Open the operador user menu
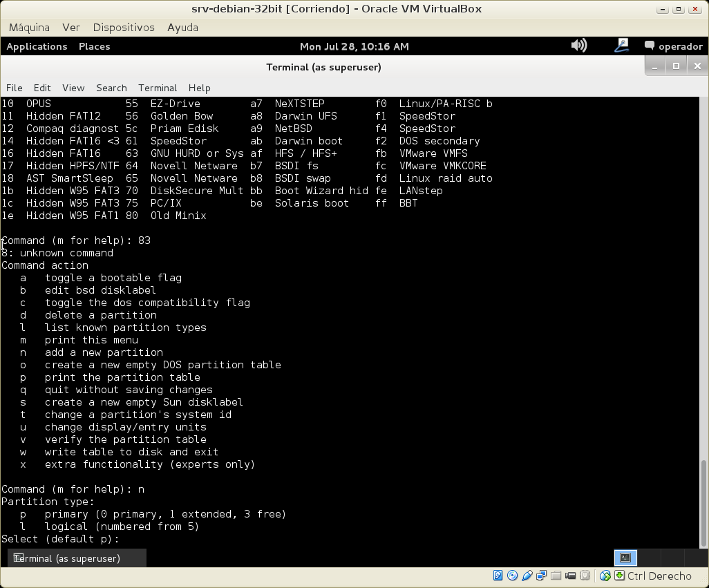709x588 pixels. click(x=674, y=46)
